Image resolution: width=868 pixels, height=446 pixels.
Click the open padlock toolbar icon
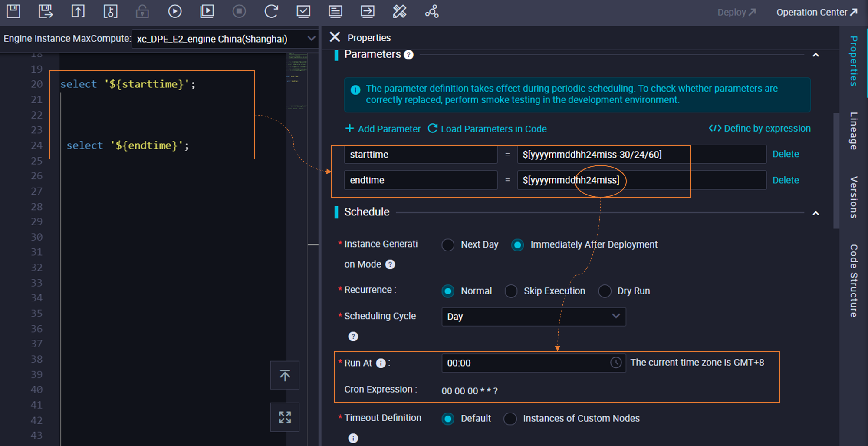tap(142, 11)
